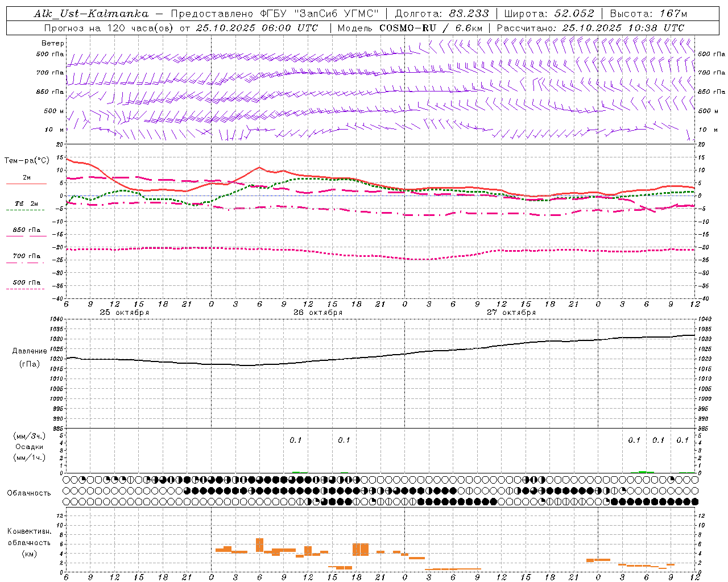The width and height of the screenshot is (728, 582).
Task: Click the "26 октября" date label
Action: [x=318, y=313]
